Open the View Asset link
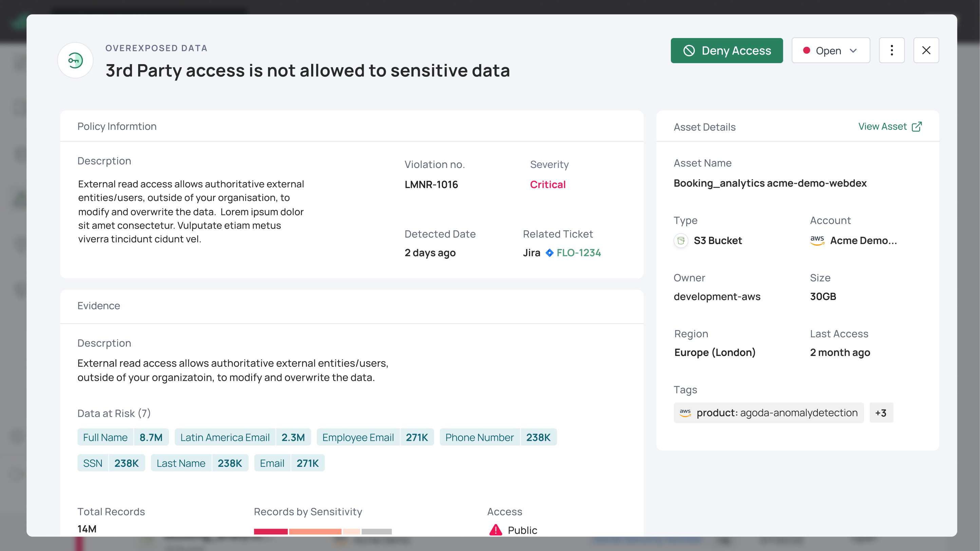Screen dimensions: 980x551 click(889, 127)
